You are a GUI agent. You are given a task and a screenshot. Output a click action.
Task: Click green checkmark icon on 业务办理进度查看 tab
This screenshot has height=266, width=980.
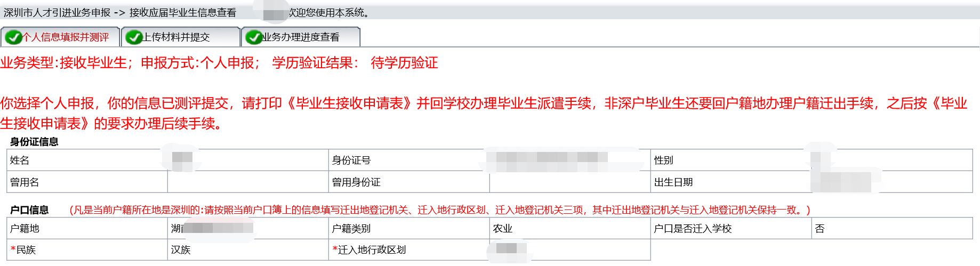tap(254, 37)
